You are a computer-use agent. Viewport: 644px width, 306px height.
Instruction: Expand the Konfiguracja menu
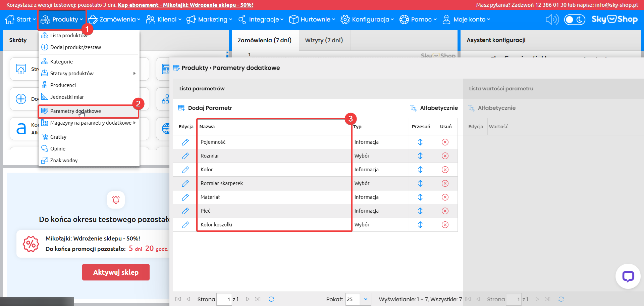click(367, 19)
